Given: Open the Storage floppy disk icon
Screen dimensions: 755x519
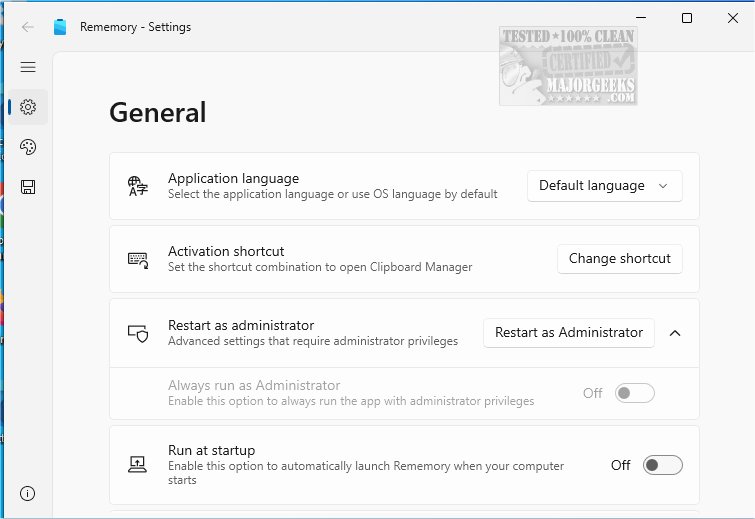Looking at the screenshot, I should 28,187.
